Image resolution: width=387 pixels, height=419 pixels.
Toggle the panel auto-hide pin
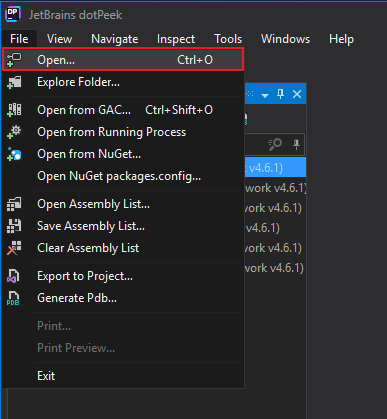pyautogui.click(x=280, y=94)
